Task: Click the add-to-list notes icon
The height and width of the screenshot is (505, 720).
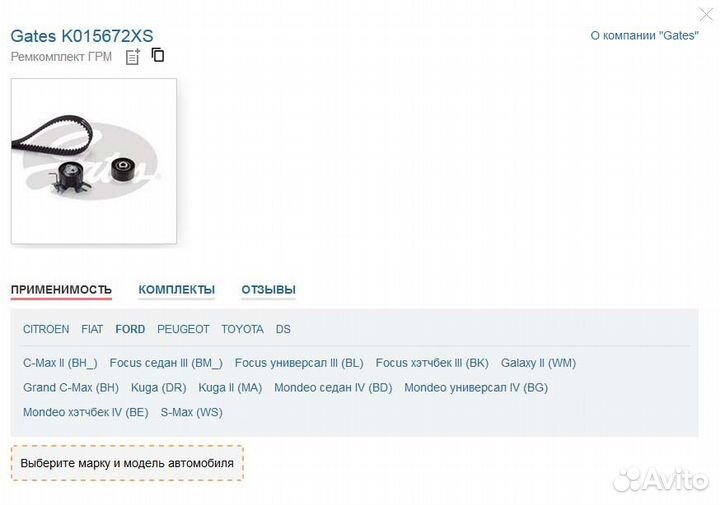Action: [x=133, y=57]
